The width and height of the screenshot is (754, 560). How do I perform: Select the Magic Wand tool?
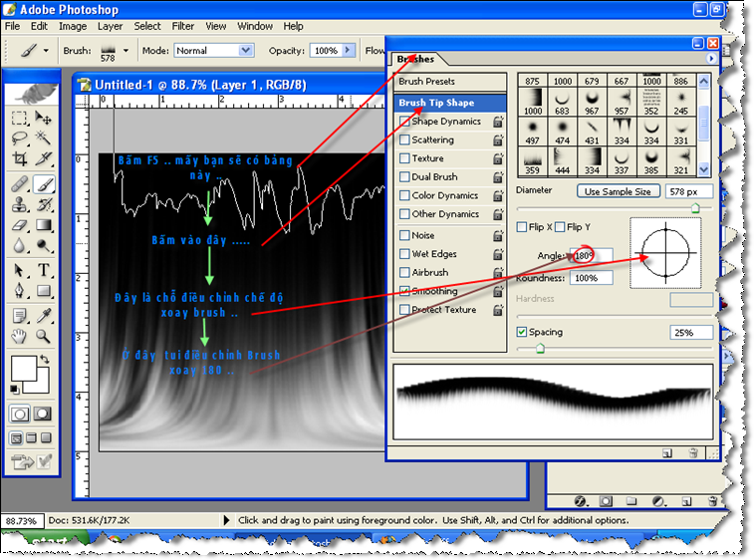tap(43, 139)
